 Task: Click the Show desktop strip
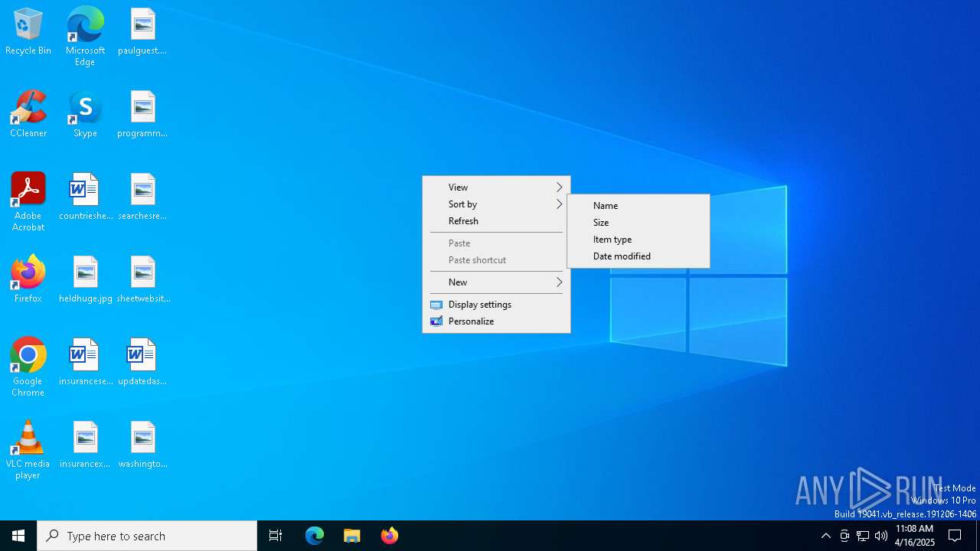978,536
